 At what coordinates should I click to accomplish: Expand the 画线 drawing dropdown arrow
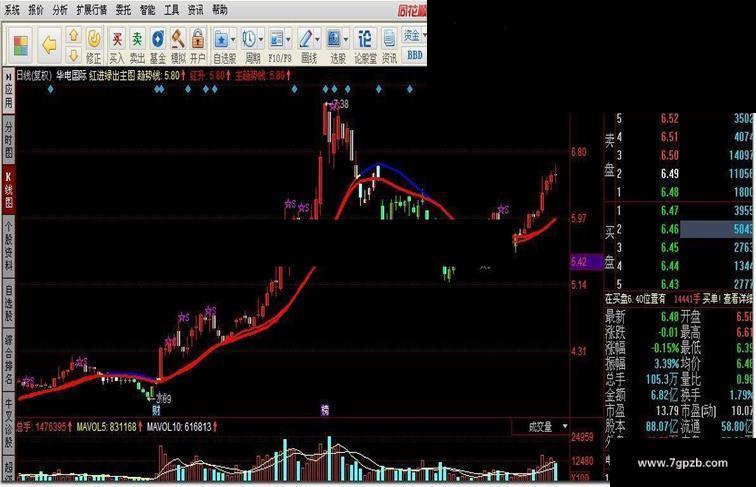coord(317,39)
